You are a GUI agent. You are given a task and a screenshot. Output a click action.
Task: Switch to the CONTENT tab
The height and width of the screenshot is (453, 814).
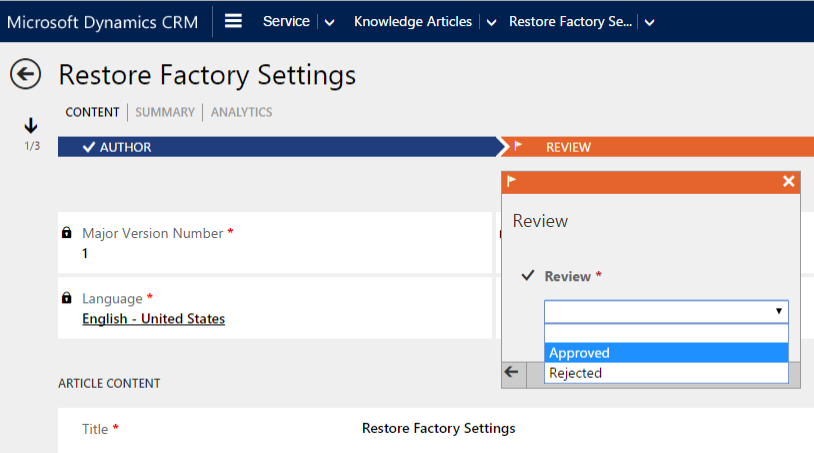click(92, 112)
